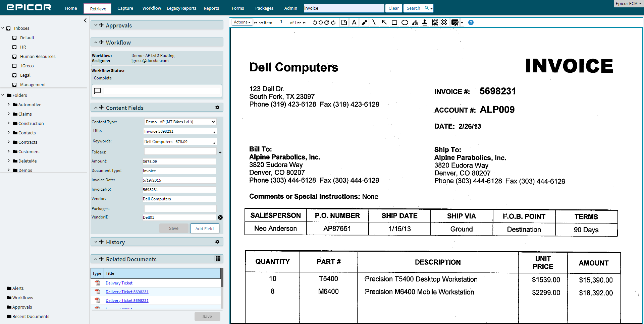Pick the rectangle annotation tool
Screen dimensions: 644x324
[394, 22]
